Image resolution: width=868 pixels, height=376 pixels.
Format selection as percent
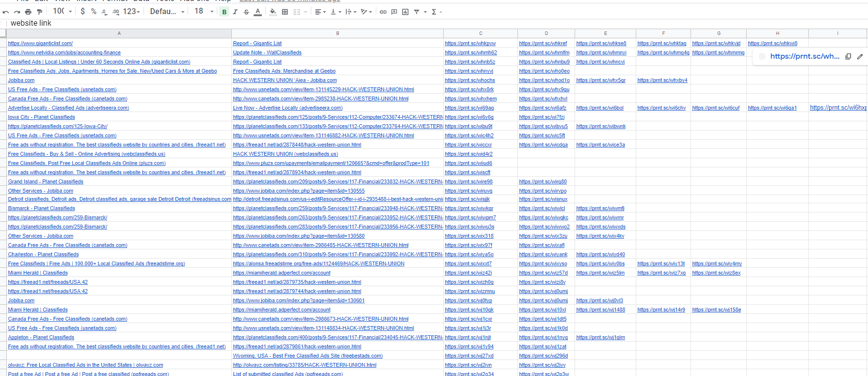pyautogui.click(x=94, y=11)
